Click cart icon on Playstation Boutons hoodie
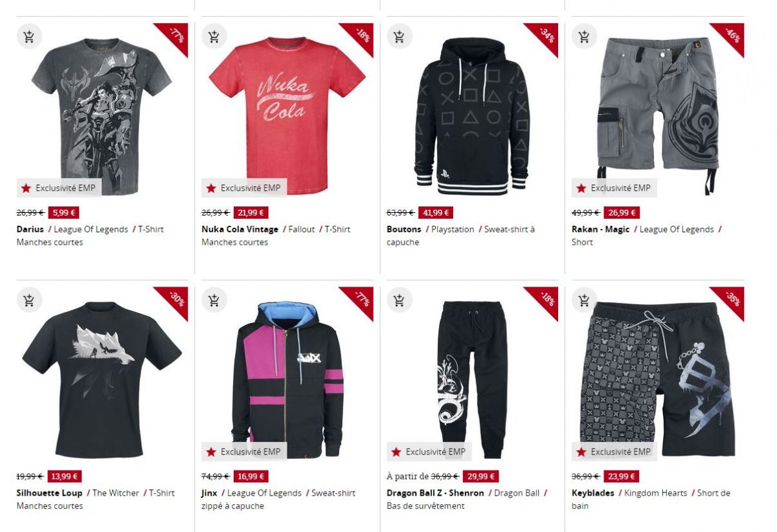This screenshot has height=532, width=777. pos(399,36)
